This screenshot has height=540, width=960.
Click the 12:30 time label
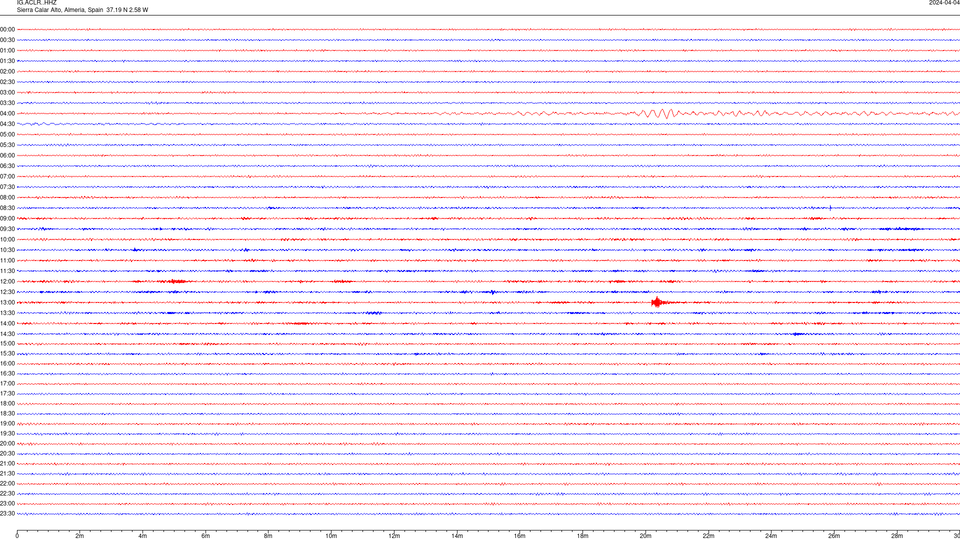pos(7,292)
